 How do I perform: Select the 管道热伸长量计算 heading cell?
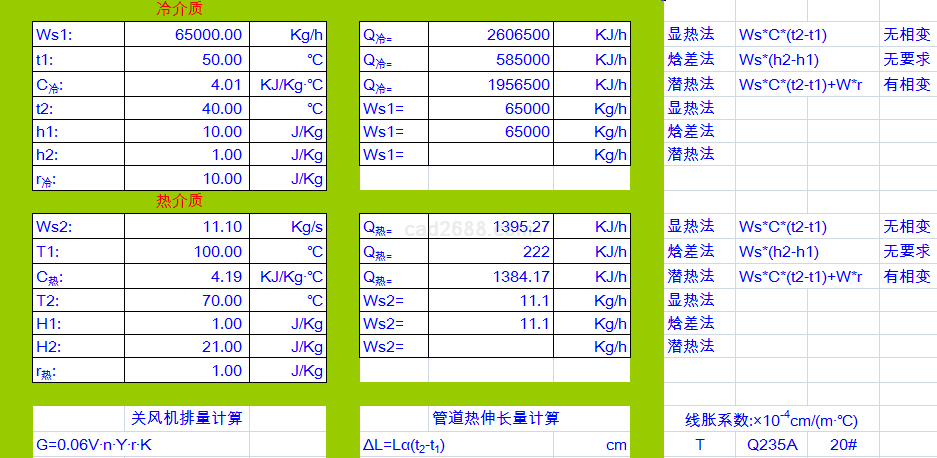(x=495, y=418)
